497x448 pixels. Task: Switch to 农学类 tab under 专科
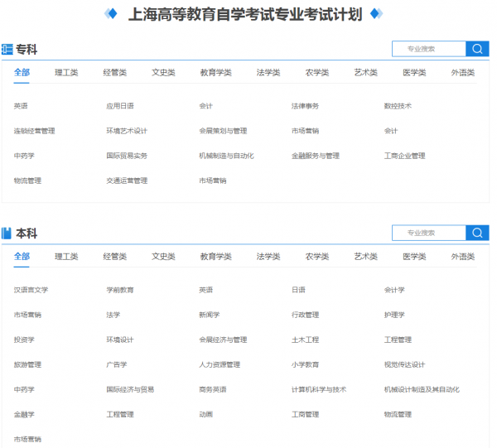point(317,73)
